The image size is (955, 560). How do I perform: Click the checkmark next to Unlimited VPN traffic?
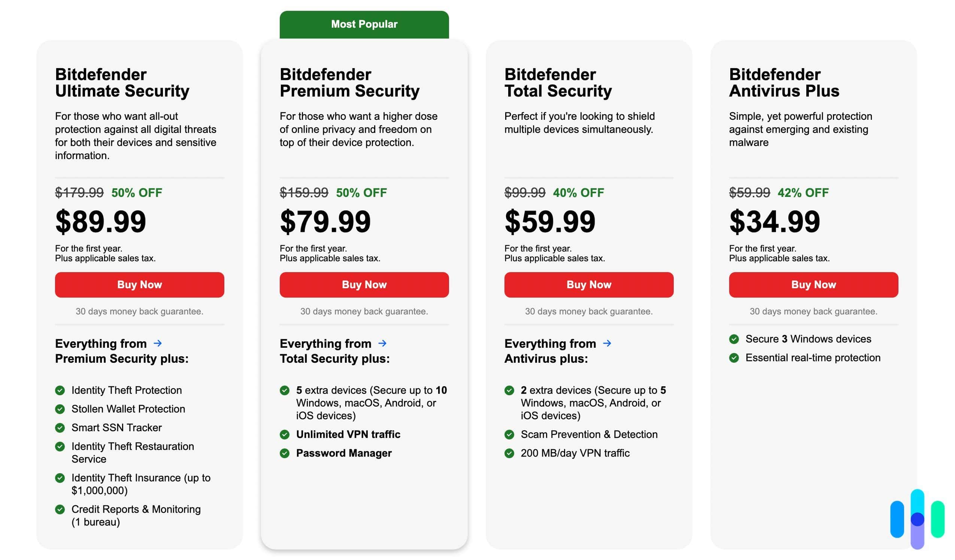pos(285,435)
